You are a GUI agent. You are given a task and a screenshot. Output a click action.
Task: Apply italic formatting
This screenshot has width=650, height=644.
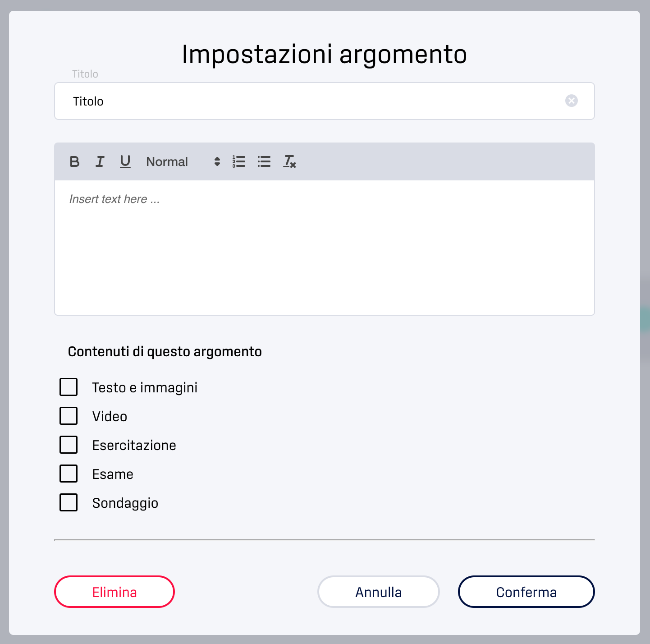coord(100,161)
